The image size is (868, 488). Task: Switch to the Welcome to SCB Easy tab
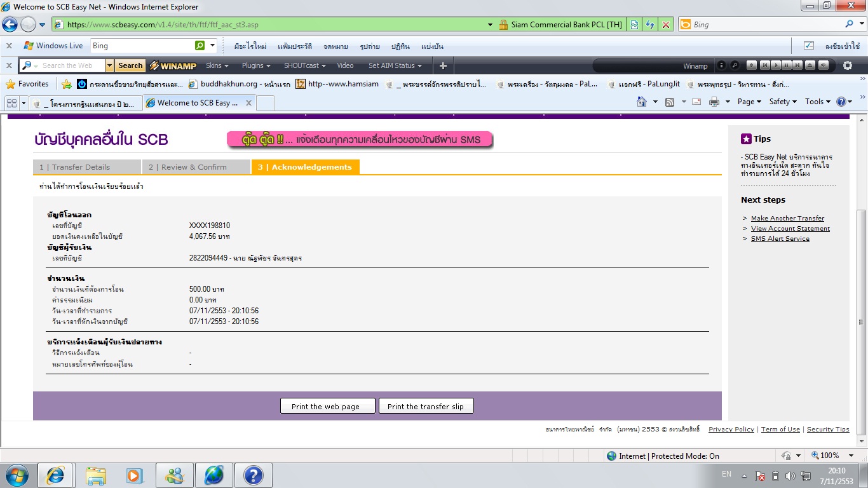tap(200, 103)
